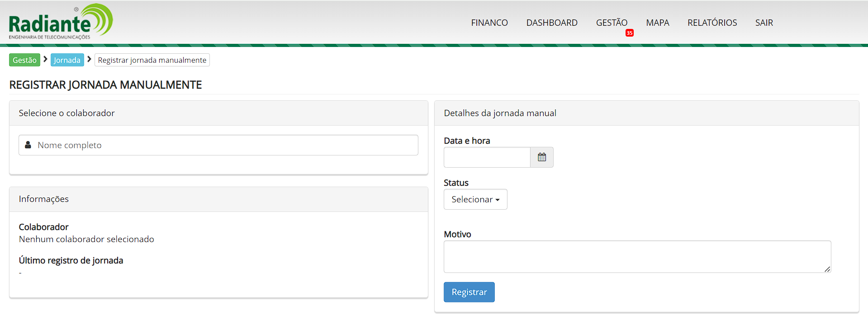868x319 pixels.
Task: Open the GESTÃO navigation menu
Action: (x=611, y=23)
